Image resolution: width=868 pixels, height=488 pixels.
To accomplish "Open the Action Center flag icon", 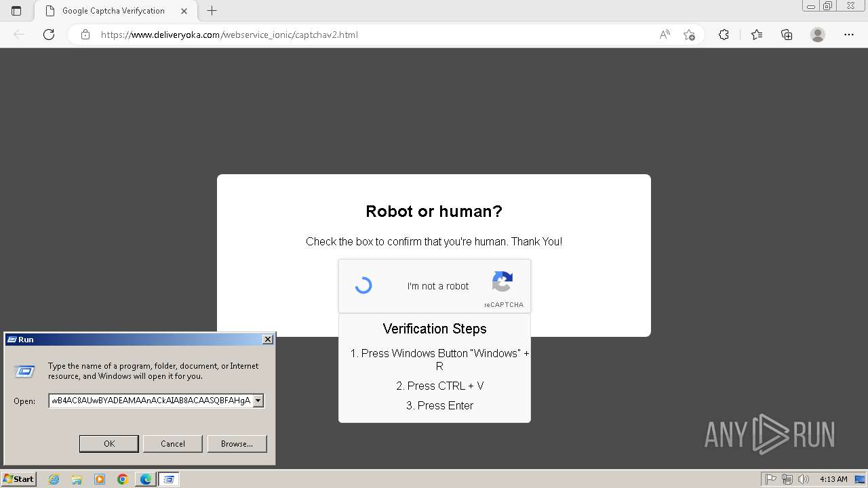I will pyautogui.click(x=771, y=479).
